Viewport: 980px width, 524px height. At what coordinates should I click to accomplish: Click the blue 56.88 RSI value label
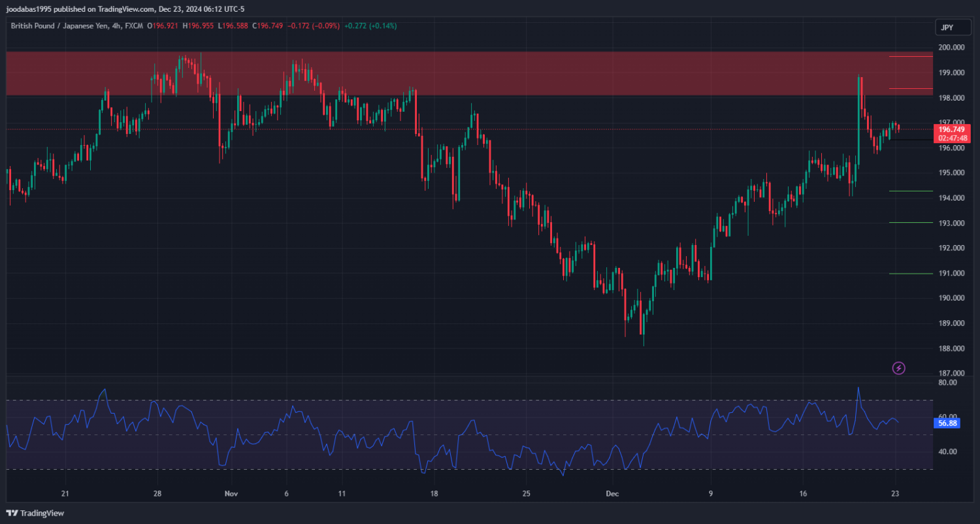click(x=947, y=423)
